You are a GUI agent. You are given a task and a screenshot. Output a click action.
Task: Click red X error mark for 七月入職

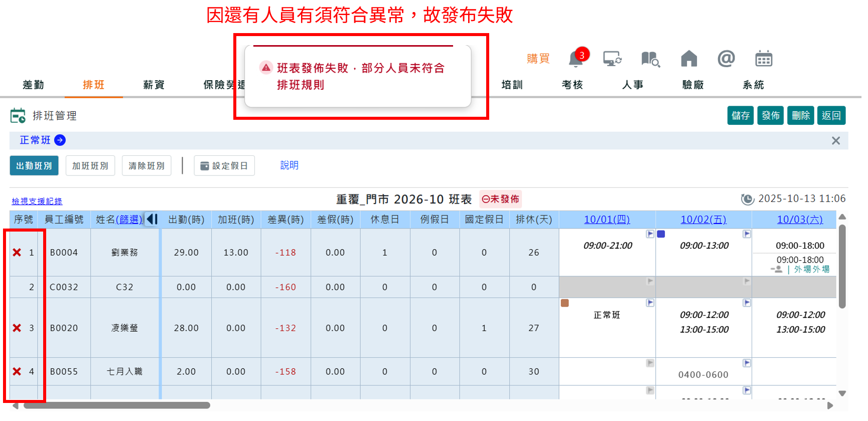17,372
